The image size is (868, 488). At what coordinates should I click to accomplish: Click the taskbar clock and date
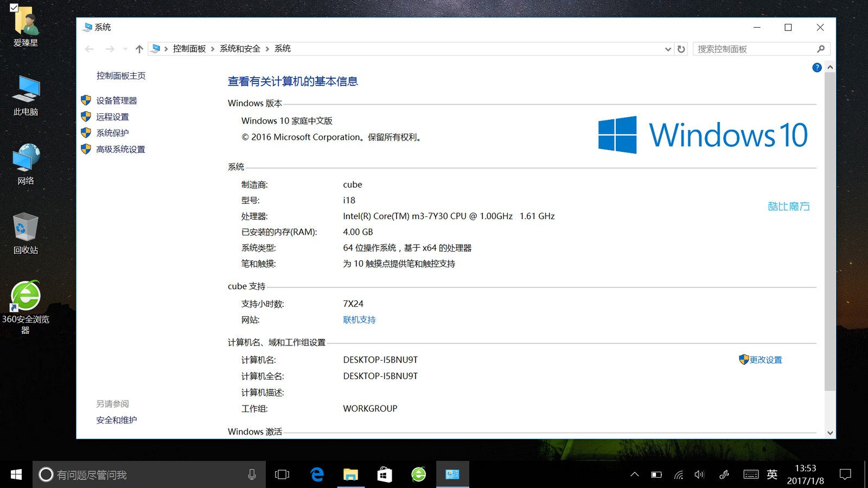(x=806, y=475)
